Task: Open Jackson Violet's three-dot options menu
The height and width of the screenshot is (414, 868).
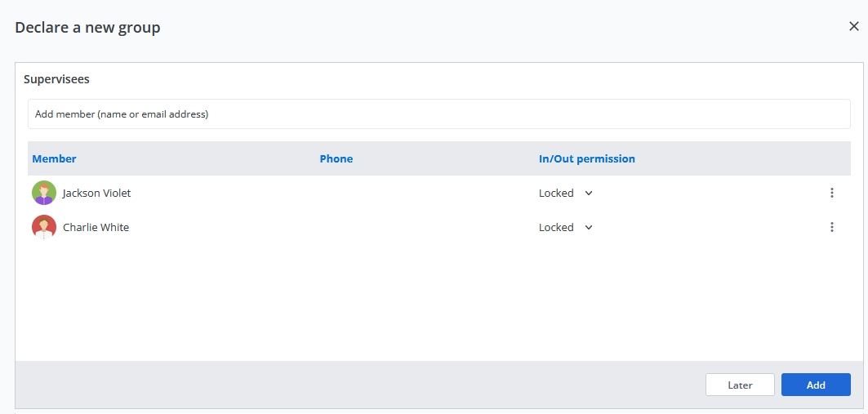Action: tap(832, 193)
